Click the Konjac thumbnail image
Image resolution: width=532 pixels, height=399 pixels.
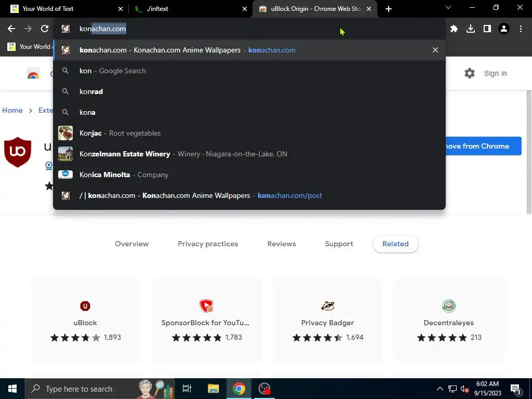(x=65, y=133)
